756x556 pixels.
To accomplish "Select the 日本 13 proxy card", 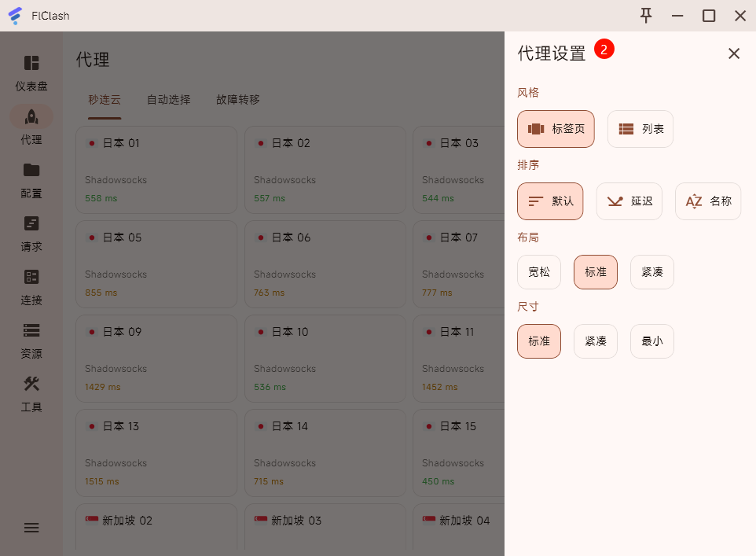I will (x=156, y=453).
